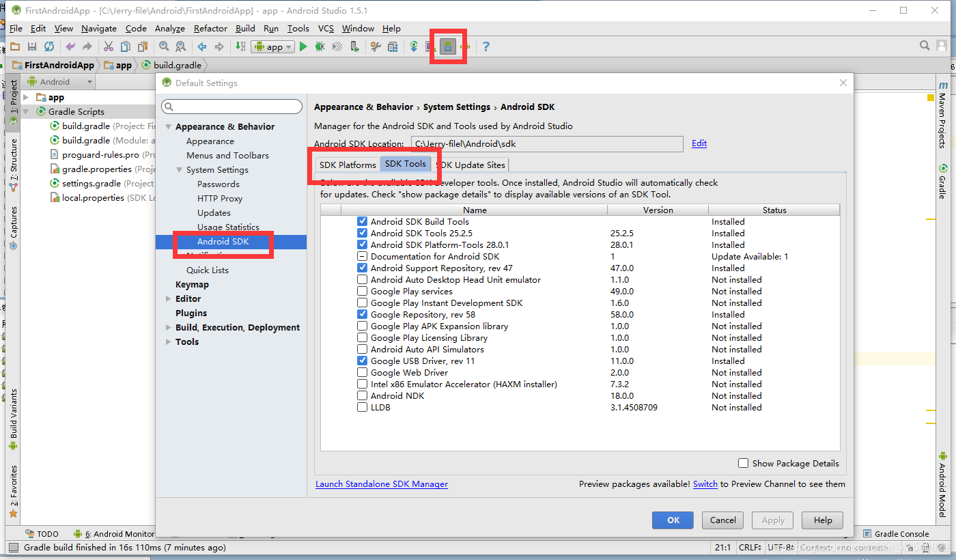Open the SDK Manager toolbar icon
This screenshot has height=560, width=956.
coord(448,46)
